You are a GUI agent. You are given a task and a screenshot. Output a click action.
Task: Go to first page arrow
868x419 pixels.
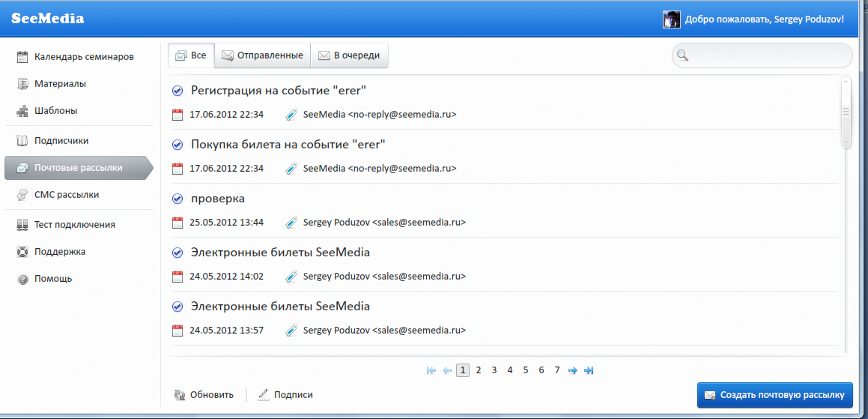click(432, 370)
